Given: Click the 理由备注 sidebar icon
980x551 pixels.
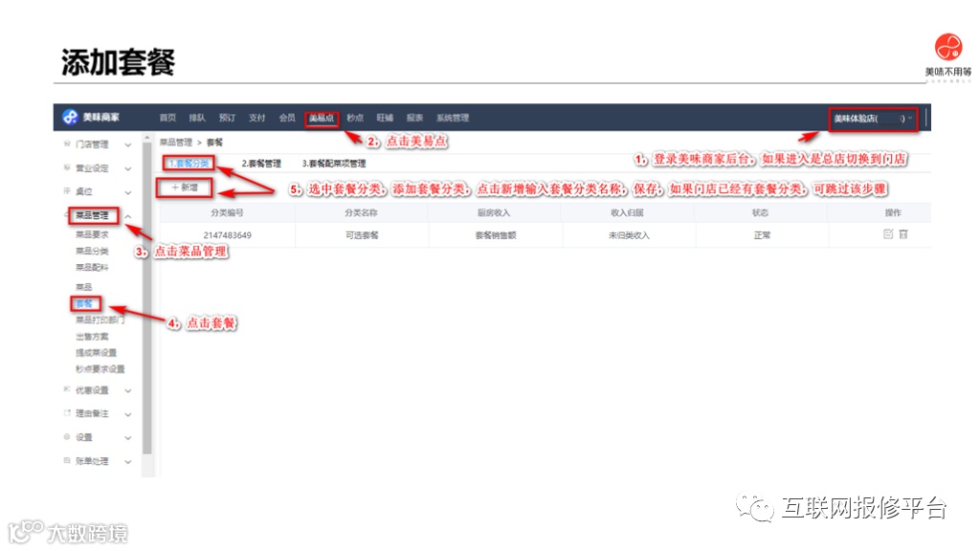Looking at the screenshot, I should pyautogui.click(x=67, y=413).
